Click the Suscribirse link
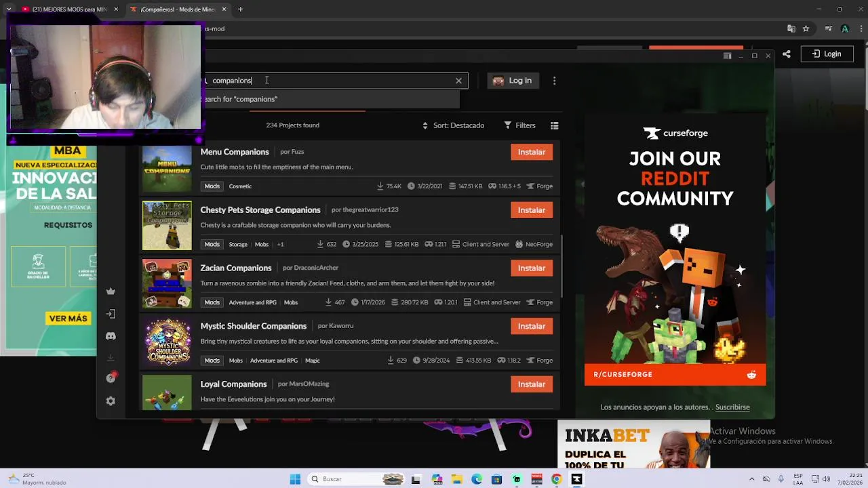Screen dimensions: 868x488 [732, 407]
